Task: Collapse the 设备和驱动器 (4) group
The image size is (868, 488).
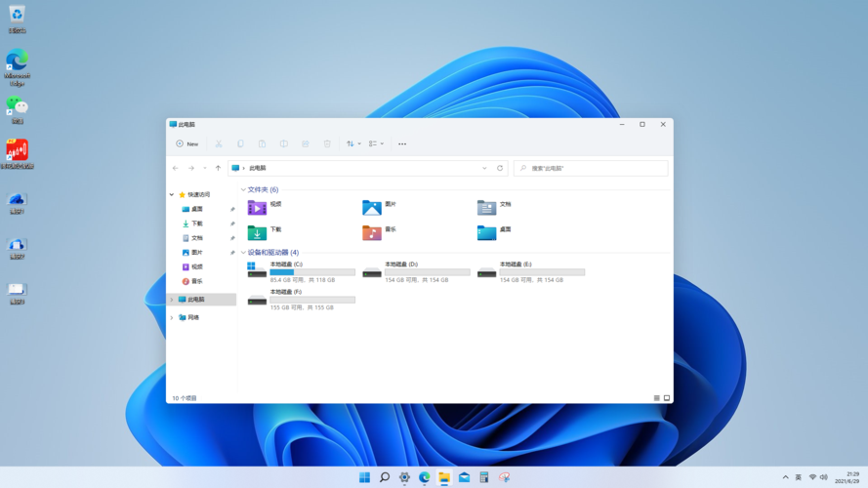Action: pyautogui.click(x=243, y=253)
